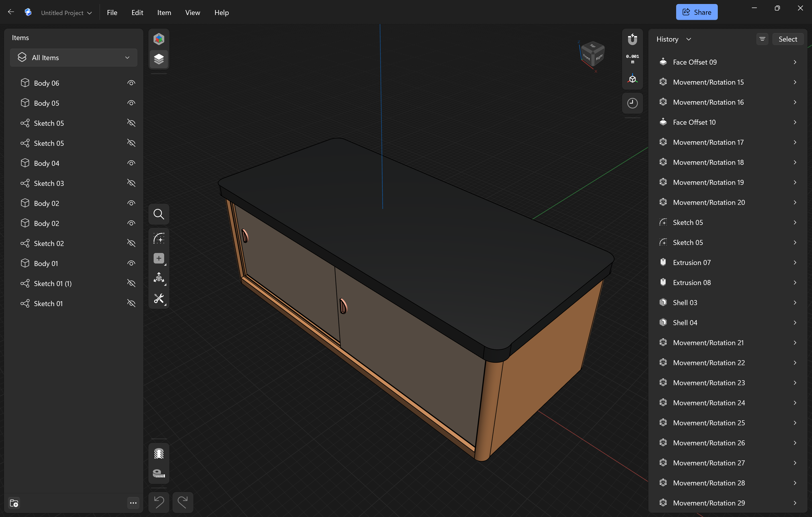Click the Face Offset 09 icon
Screen dimensions: 812x517
click(x=663, y=62)
